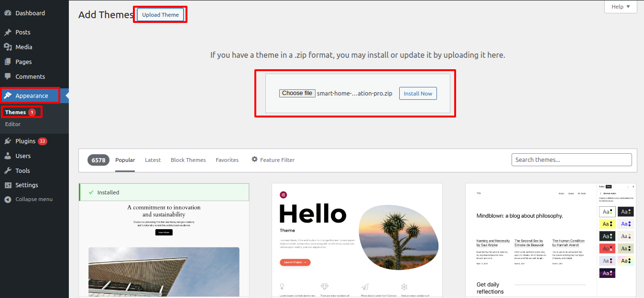Switch to the Favorites tab
This screenshot has width=644, height=298.
point(227,160)
